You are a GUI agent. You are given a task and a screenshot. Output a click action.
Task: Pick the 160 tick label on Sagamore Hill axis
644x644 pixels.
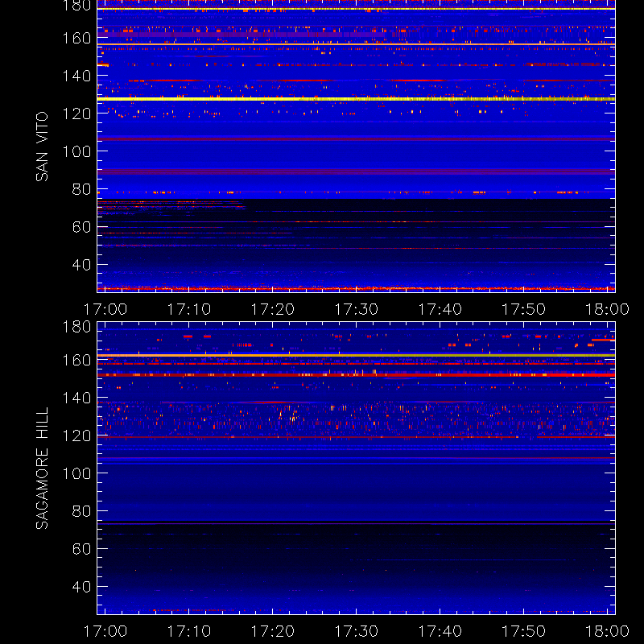coord(76,360)
